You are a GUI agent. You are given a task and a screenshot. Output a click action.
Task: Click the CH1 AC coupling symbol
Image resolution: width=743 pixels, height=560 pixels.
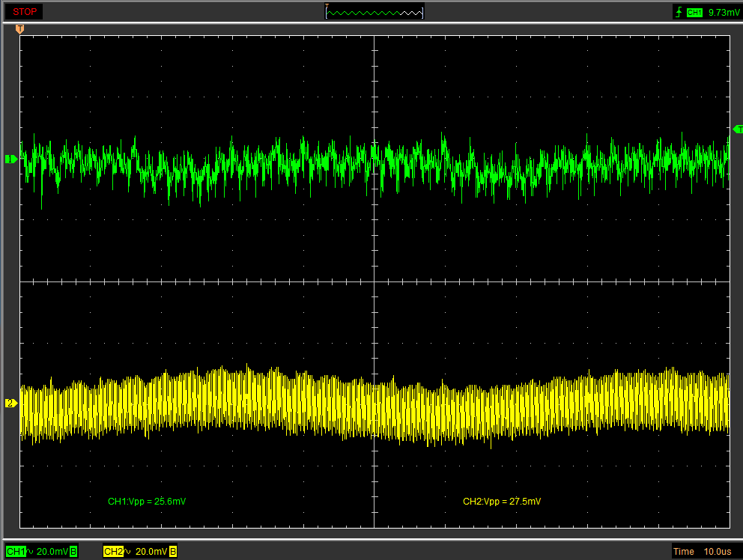[x=31, y=552]
